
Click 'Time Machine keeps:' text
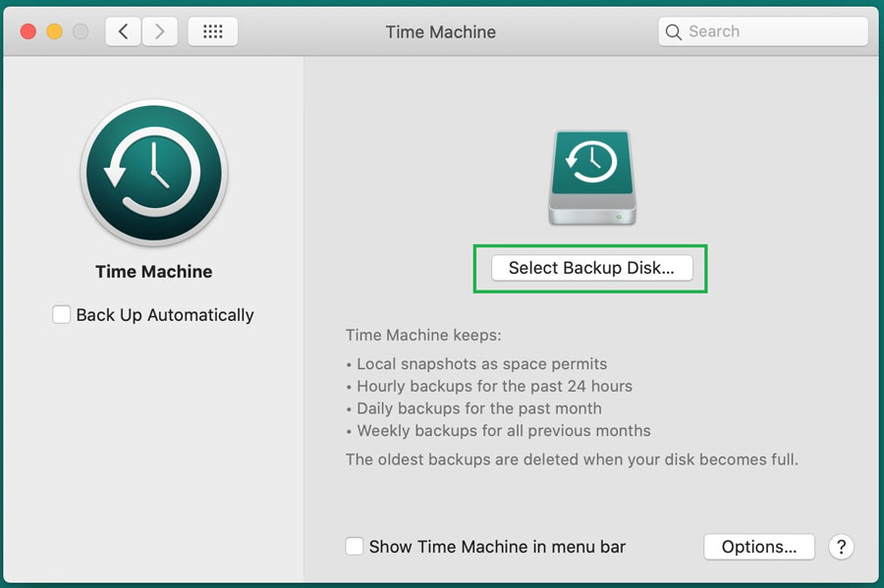pos(423,335)
